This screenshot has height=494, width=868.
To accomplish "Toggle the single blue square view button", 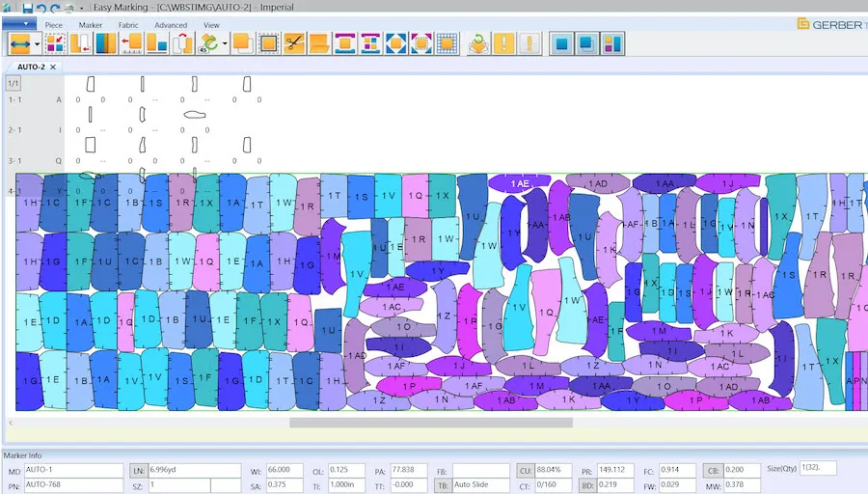I will (562, 43).
